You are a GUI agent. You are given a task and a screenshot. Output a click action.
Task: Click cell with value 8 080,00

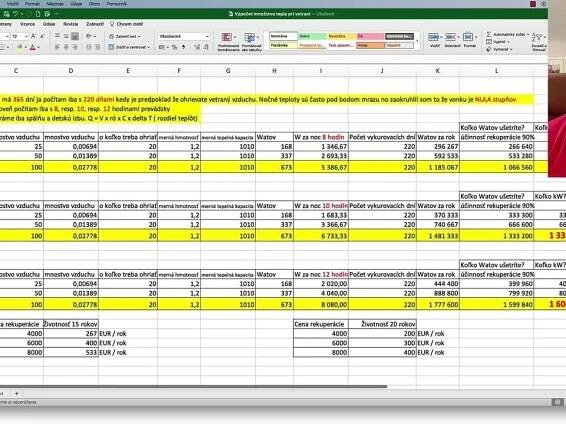click(321, 305)
